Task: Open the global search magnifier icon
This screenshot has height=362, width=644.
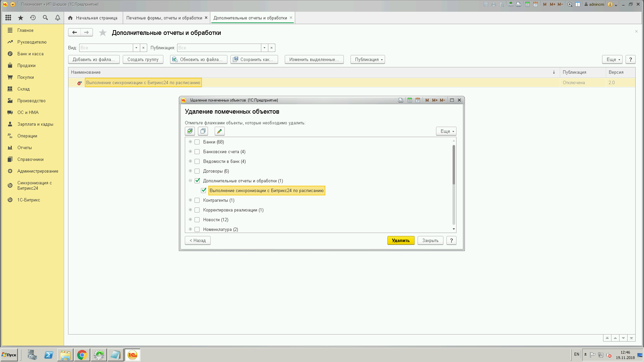Action: tap(45, 18)
